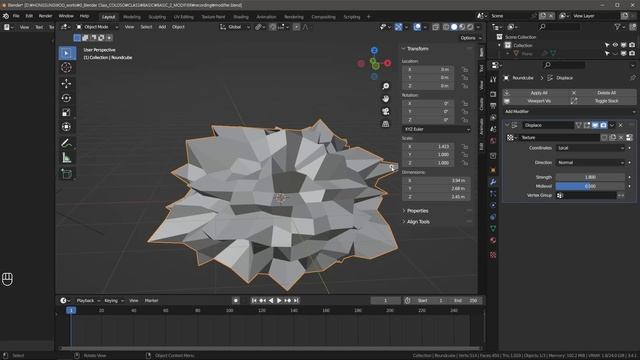Click the timeline playhead at frame 1
Screen dimensions: 640x360
[x=71, y=311]
